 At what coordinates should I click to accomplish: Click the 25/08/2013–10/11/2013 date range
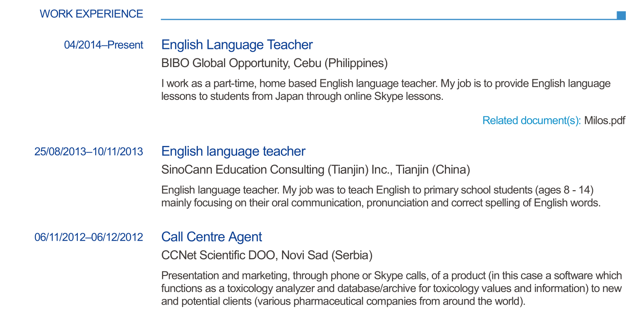tap(89, 152)
